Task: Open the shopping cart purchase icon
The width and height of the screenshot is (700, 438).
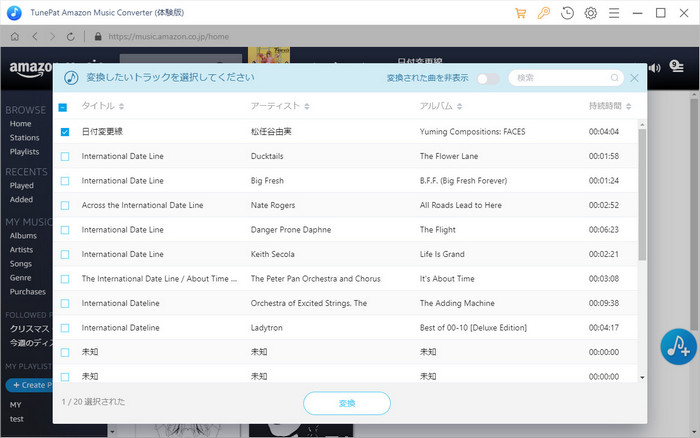Action: click(x=521, y=13)
